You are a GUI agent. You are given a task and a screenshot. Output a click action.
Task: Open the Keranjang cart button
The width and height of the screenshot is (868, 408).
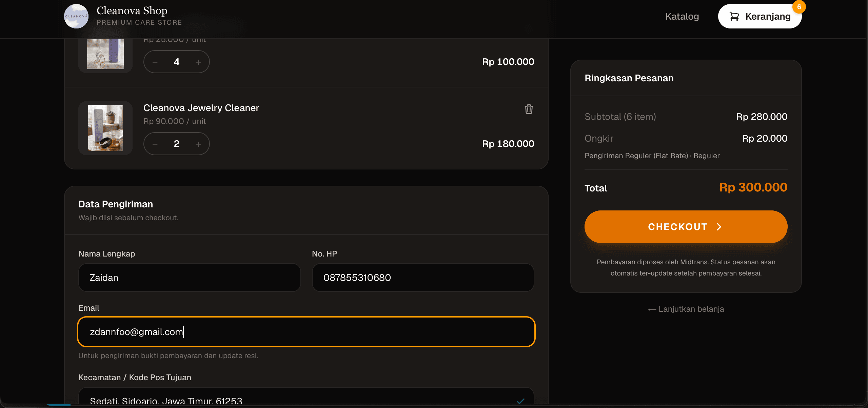759,16
